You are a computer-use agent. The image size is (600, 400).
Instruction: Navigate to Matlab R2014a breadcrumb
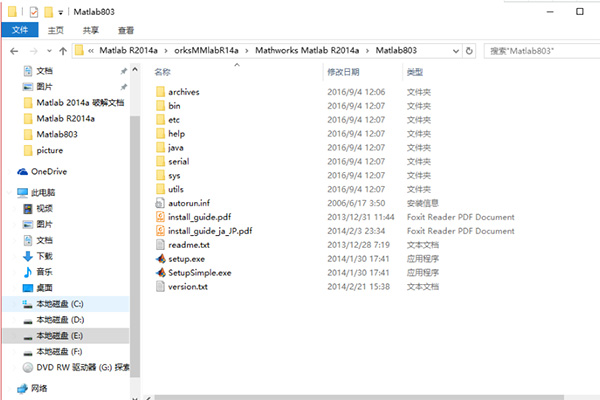coord(129,51)
